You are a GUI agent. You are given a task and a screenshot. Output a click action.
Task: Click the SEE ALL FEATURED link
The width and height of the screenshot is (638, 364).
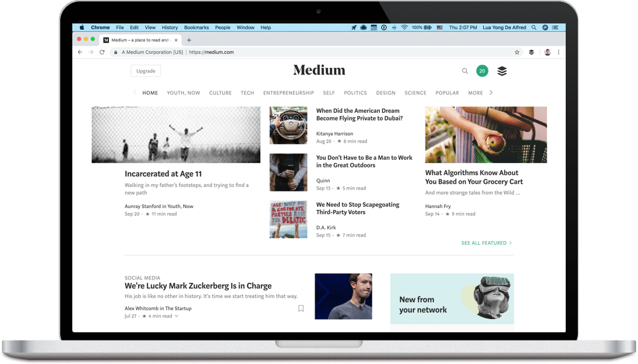(486, 243)
